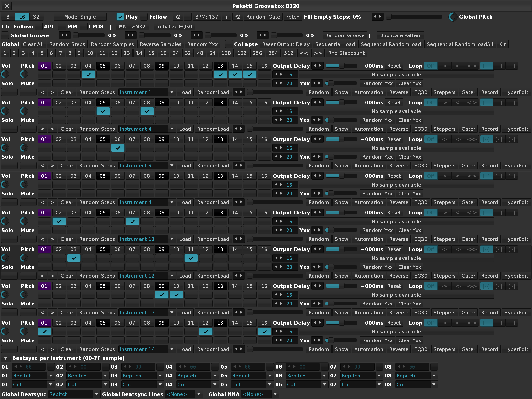
Task: Turn the Global Pitch rotary knob
Action: (x=453, y=17)
